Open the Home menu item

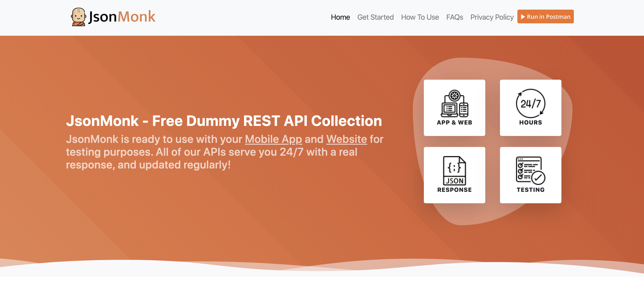click(341, 17)
